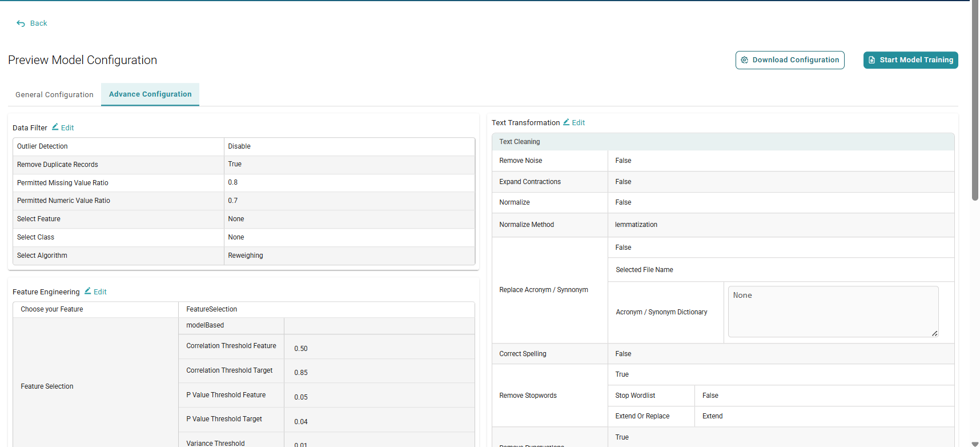Click the '0.50' correlation threshold value
Screen dimensions: 980x447
click(301, 349)
